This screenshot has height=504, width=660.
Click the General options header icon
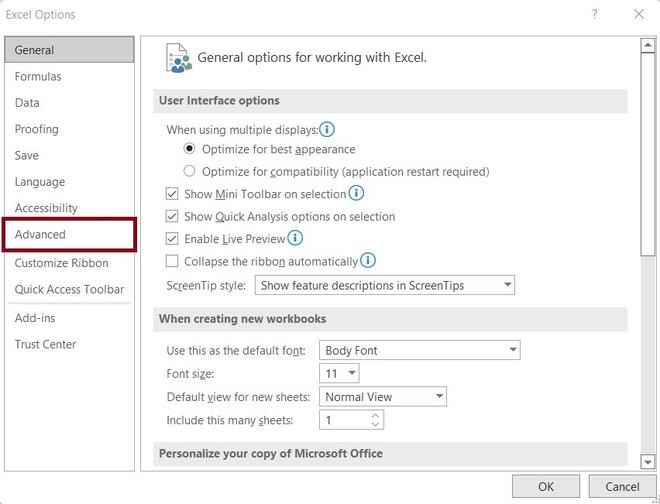point(178,58)
